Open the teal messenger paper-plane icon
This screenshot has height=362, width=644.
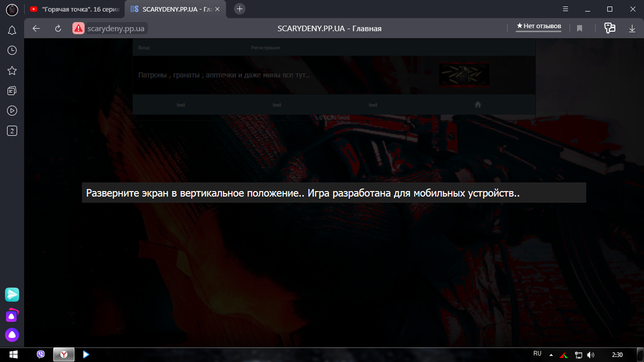(x=12, y=294)
